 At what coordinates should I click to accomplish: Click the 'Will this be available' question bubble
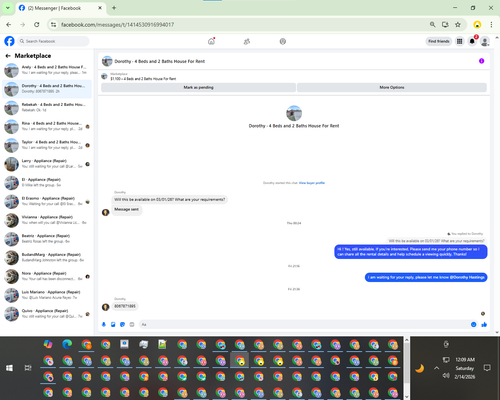tap(170, 199)
